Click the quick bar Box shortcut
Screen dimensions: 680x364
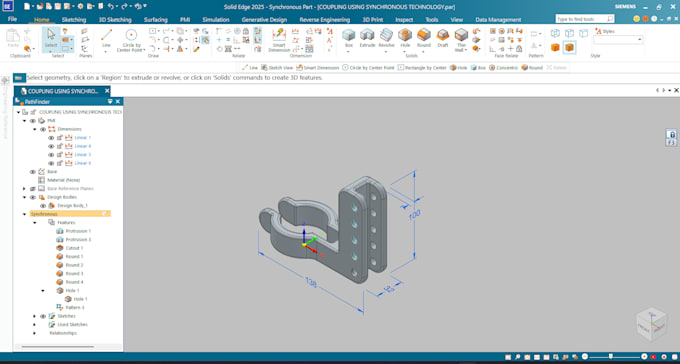[478, 68]
